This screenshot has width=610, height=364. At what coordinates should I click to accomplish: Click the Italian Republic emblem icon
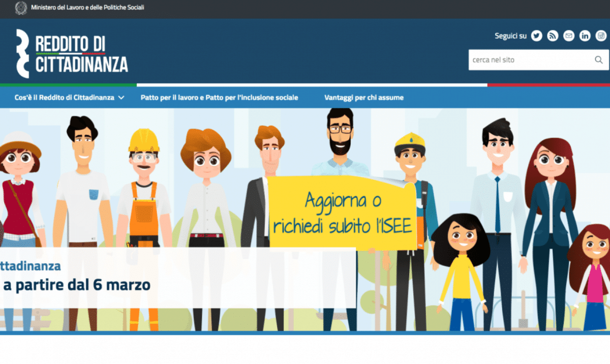click(x=21, y=8)
